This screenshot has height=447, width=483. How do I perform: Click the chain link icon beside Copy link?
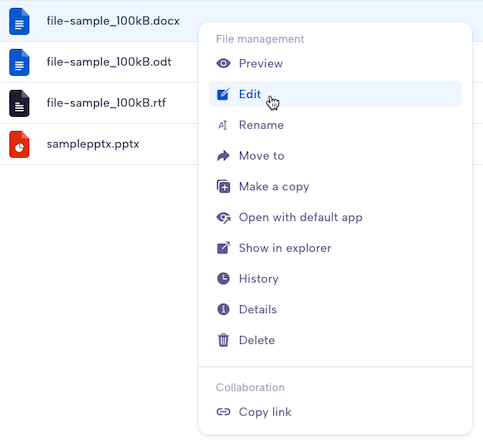pyautogui.click(x=223, y=412)
